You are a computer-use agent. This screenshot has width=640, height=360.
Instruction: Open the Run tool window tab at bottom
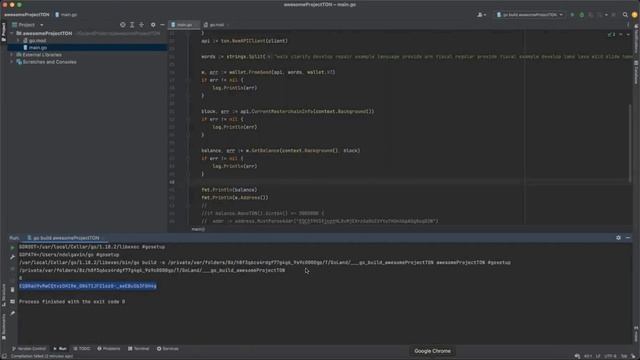pos(60,349)
